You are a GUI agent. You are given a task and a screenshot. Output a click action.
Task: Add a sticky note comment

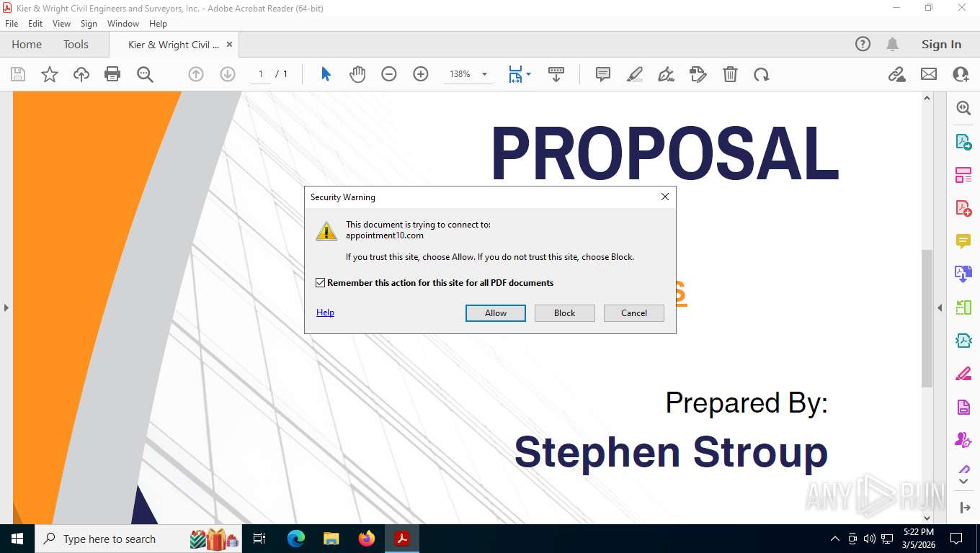(x=603, y=74)
